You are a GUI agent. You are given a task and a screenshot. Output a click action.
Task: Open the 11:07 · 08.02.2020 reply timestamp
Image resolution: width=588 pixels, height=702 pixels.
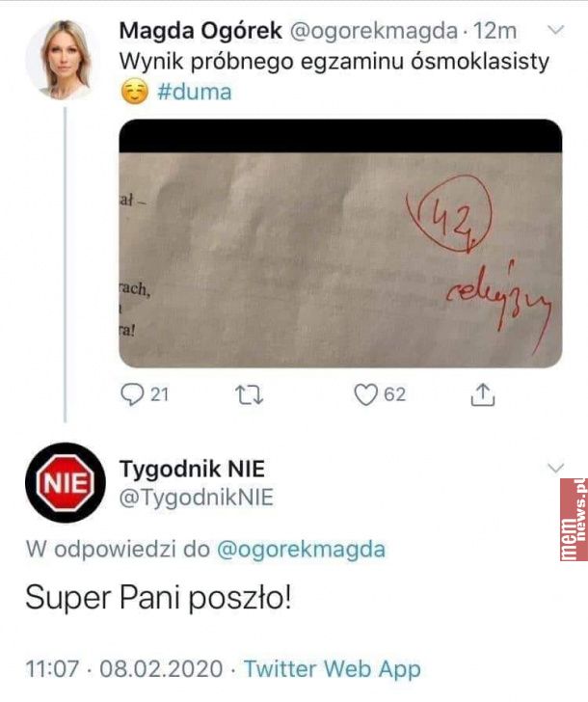124,669
